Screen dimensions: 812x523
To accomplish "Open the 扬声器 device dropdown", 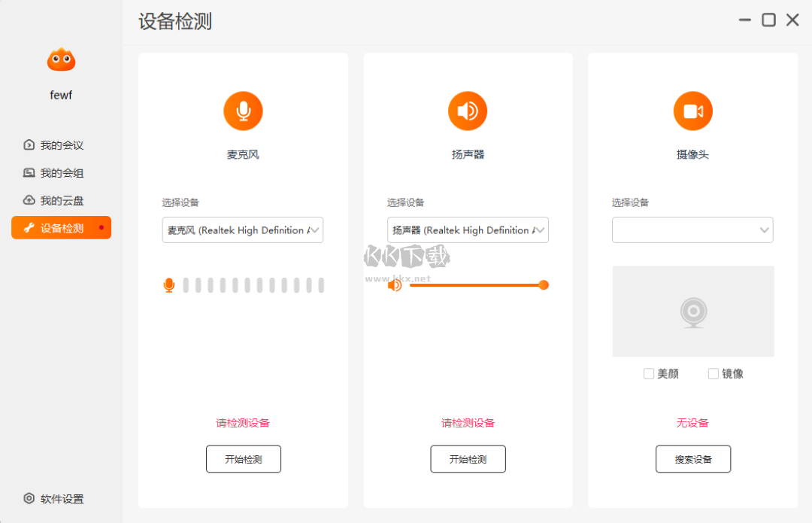I will point(468,230).
